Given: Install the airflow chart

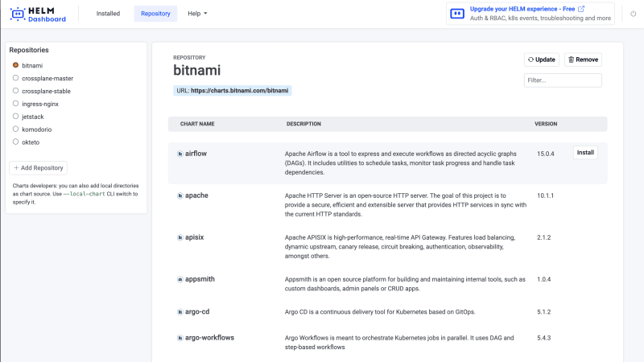Looking at the screenshot, I should coord(585,153).
